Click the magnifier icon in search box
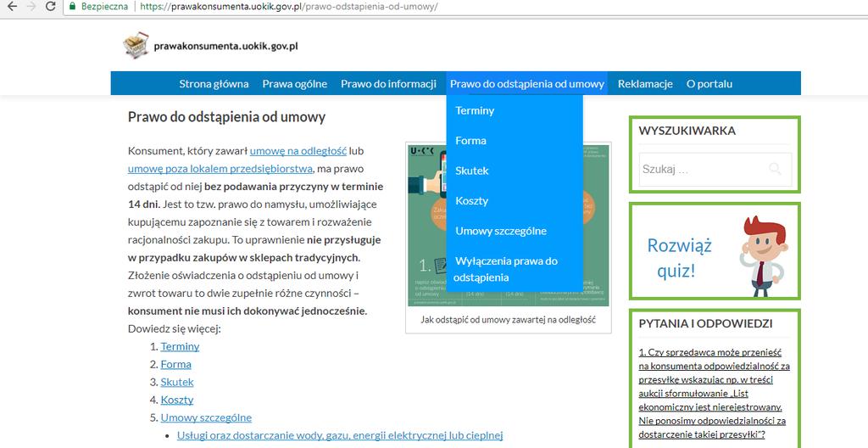Viewport: 868px width, 448px height. pos(775,169)
